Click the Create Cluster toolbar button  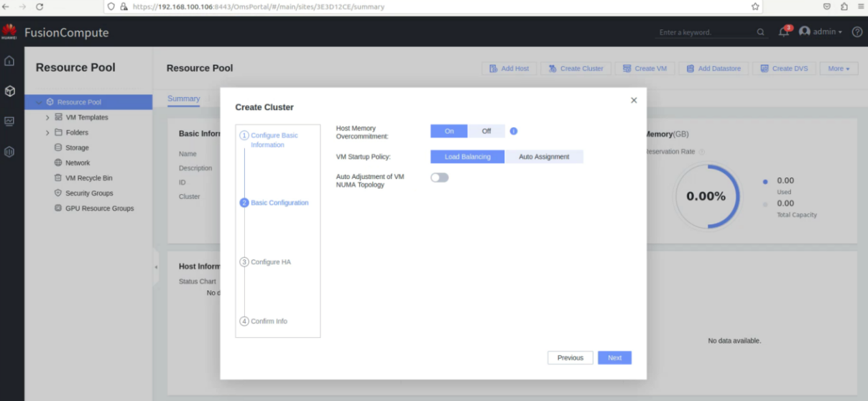click(576, 68)
